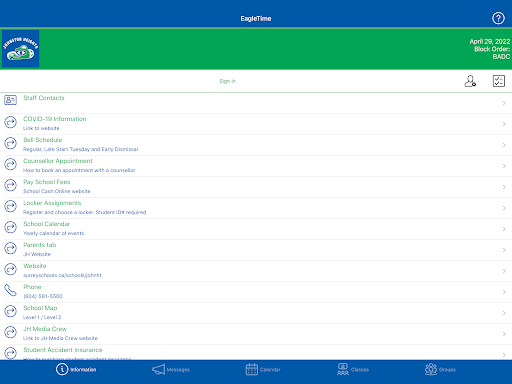
Task: Open the help question mark icon
Action: coord(498,18)
